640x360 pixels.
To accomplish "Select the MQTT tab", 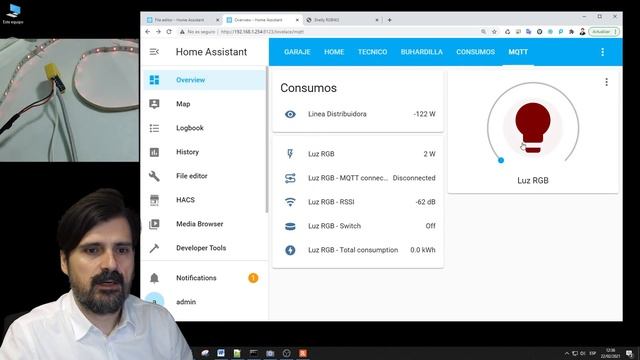I will [x=518, y=52].
